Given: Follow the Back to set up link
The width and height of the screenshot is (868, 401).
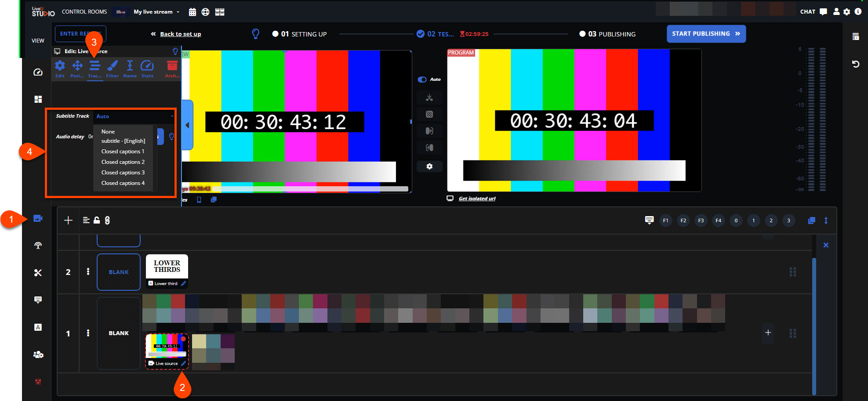Looking at the screenshot, I should click(180, 34).
